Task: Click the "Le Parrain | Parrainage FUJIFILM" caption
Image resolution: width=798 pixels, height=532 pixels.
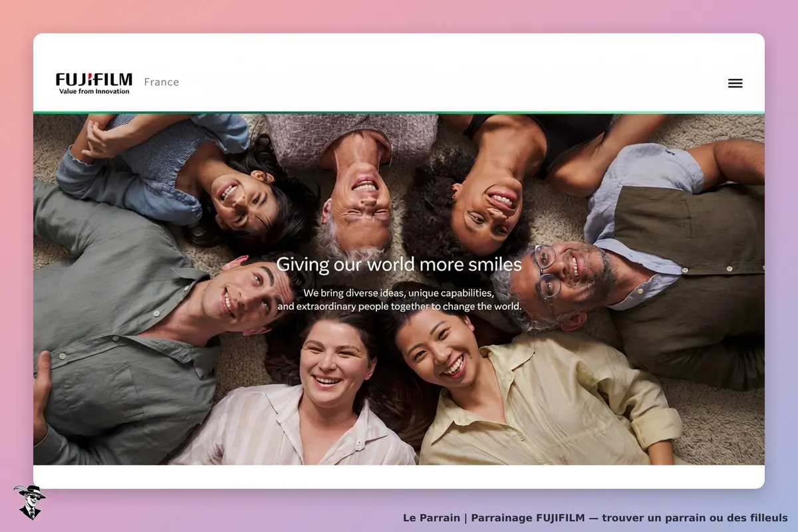Action: click(x=595, y=517)
